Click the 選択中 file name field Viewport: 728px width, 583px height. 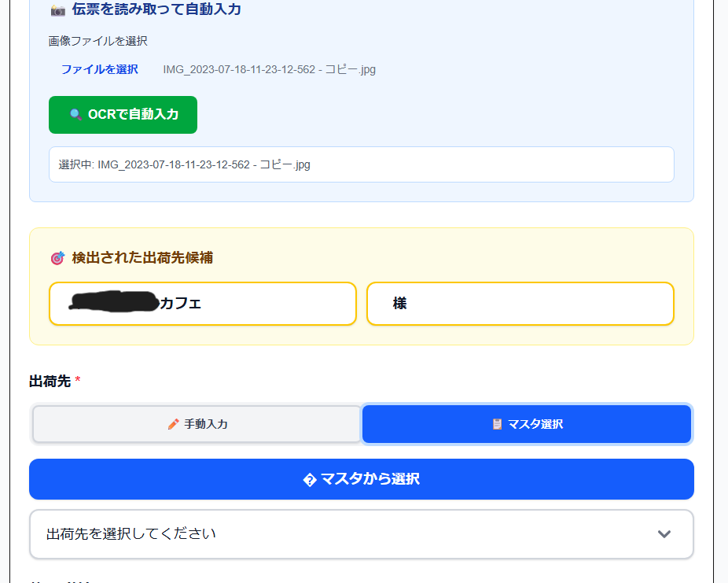[361, 164]
